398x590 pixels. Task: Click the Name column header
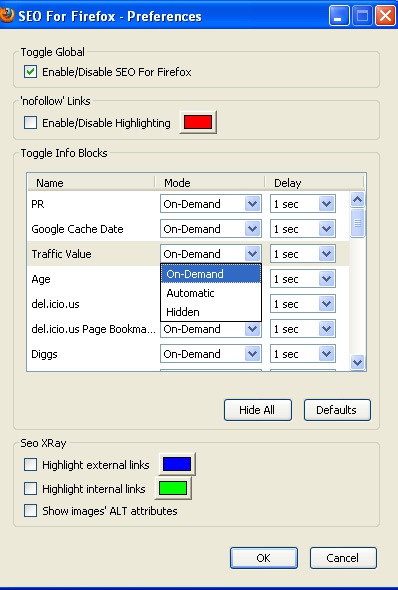pyautogui.click(x=91, y=183)
